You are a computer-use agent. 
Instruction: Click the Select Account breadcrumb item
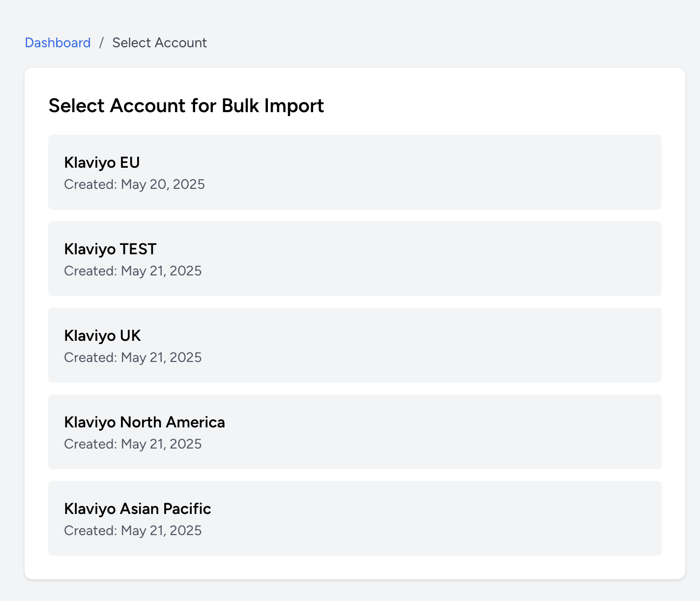(x=160, y=43)
